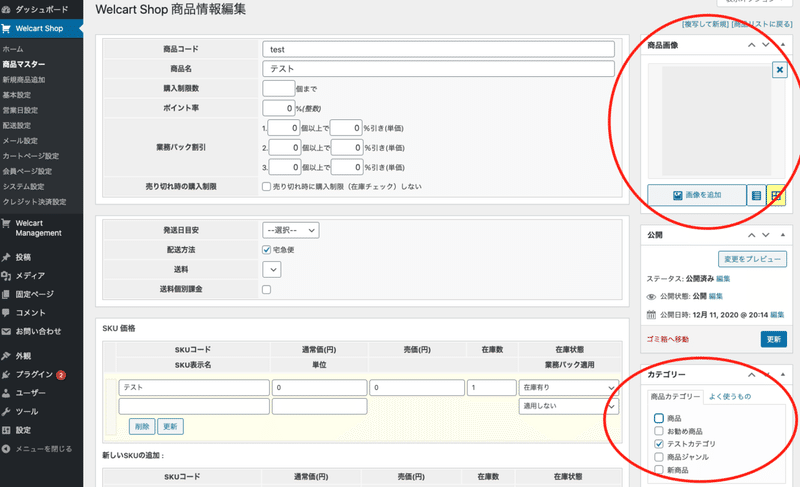Open the 送料 dropdown
This screenshot has width=800, height=487.
pos(272,270)
